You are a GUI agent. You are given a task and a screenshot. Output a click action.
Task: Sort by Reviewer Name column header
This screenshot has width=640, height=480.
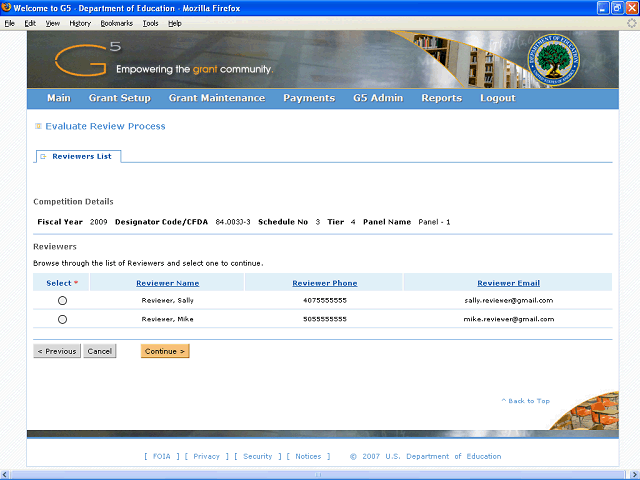(167, 283)
